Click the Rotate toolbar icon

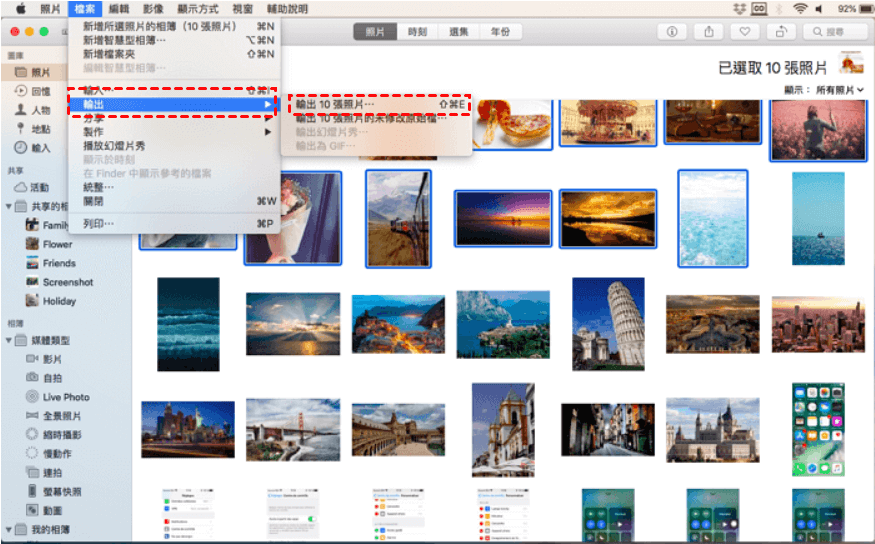click(x=781, y=32)
